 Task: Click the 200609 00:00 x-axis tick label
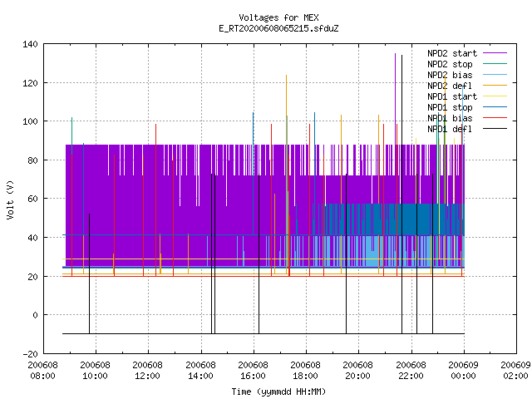point(464,371)
